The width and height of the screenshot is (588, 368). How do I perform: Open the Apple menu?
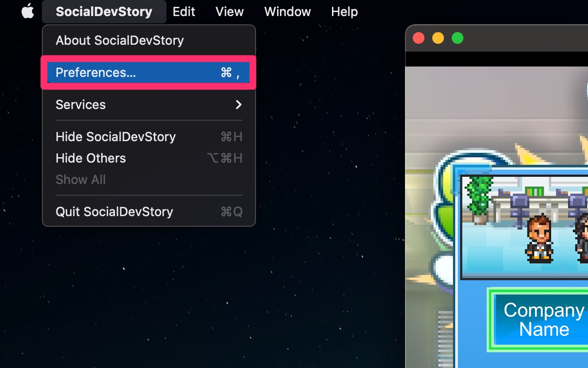click(28, 11)
